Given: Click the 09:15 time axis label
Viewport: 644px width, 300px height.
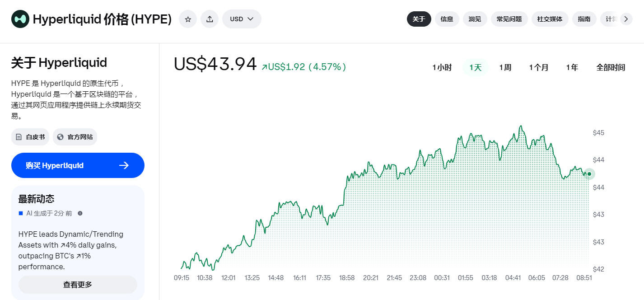Looking at the screenshot, I should (182, 278).
